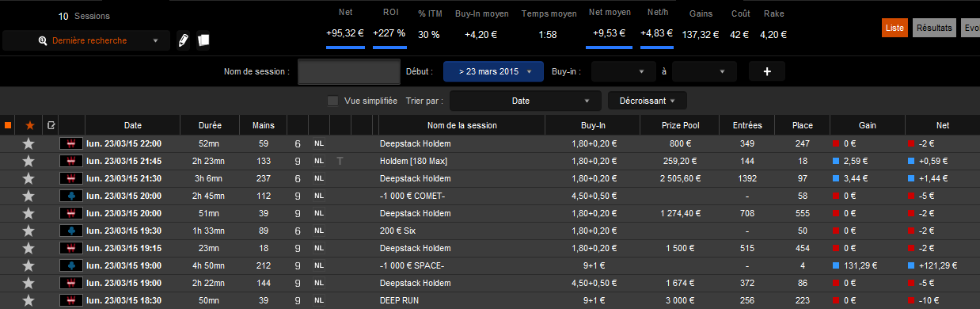The image size is (980, 309).
Task: Star the -1 000 € SPACE- session
Action: (x=28, y=265)
